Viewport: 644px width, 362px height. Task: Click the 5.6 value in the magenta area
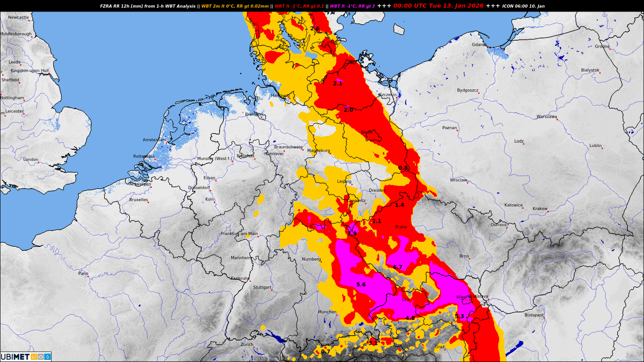point(361,285)
